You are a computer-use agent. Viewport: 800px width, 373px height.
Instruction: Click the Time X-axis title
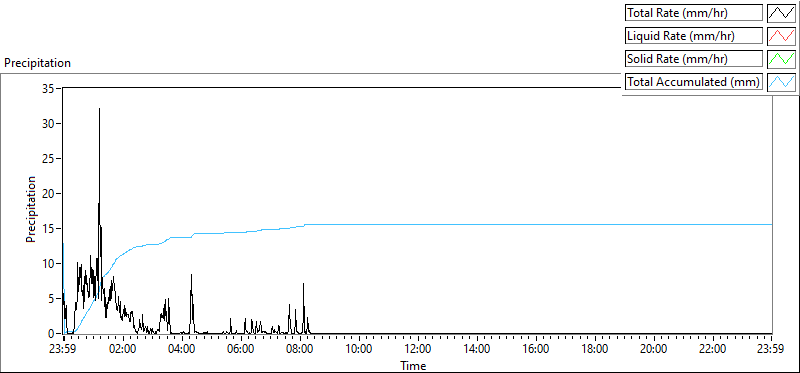pyautogui.click(x=413, y=365)
